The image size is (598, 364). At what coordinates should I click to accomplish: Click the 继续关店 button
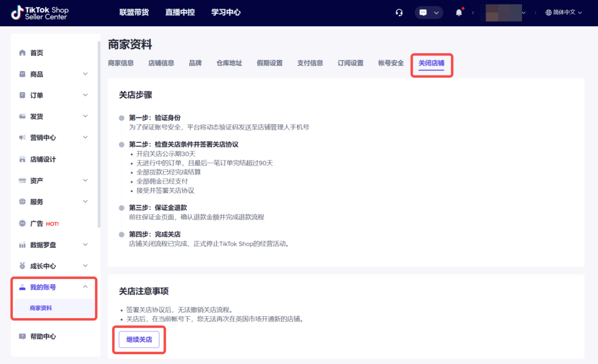click(x=139, y=339)
